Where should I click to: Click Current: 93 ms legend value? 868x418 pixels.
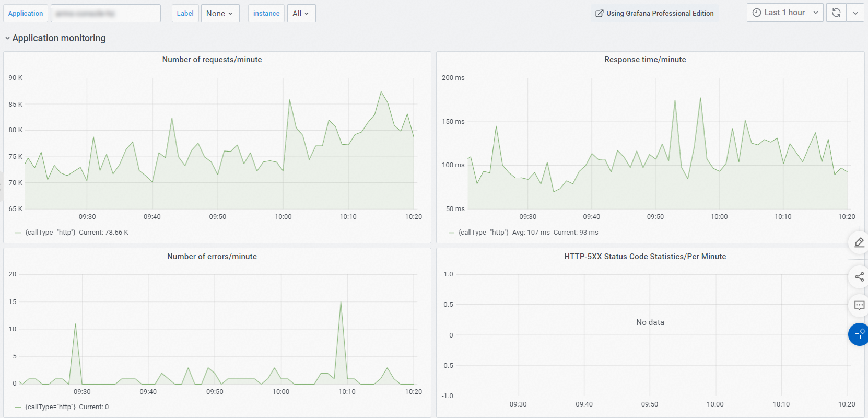[576, 233]
